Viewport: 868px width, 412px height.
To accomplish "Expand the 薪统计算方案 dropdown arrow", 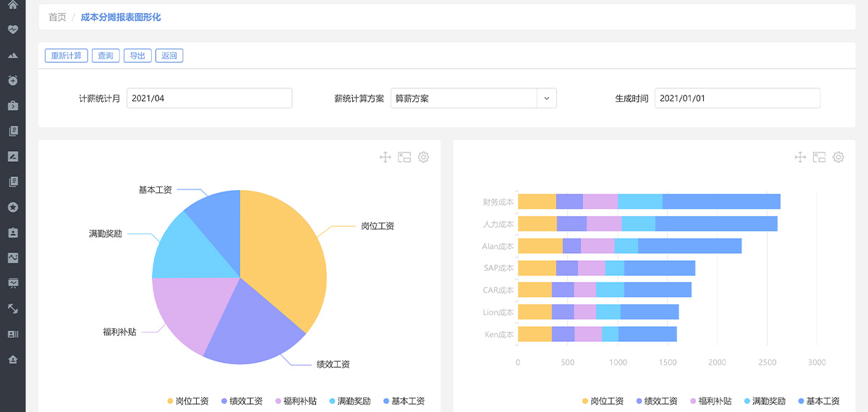I will click(x=546, y=98).
